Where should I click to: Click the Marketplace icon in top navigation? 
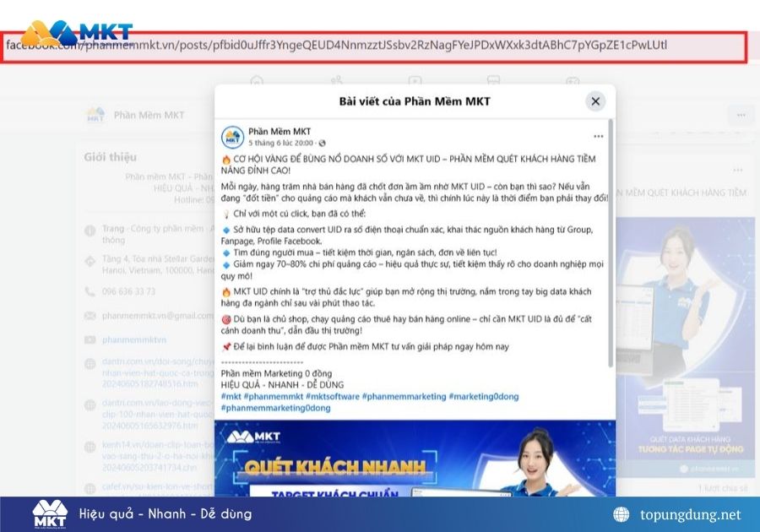point(493,80)
